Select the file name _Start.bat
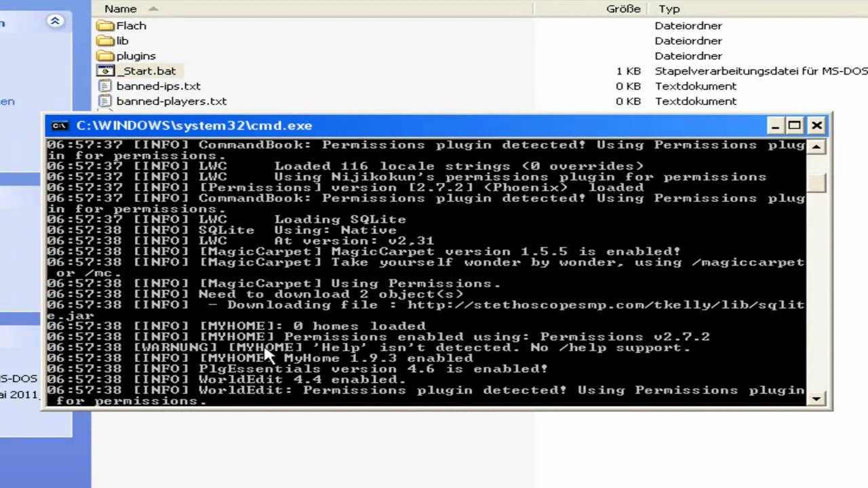 (146, 70)
